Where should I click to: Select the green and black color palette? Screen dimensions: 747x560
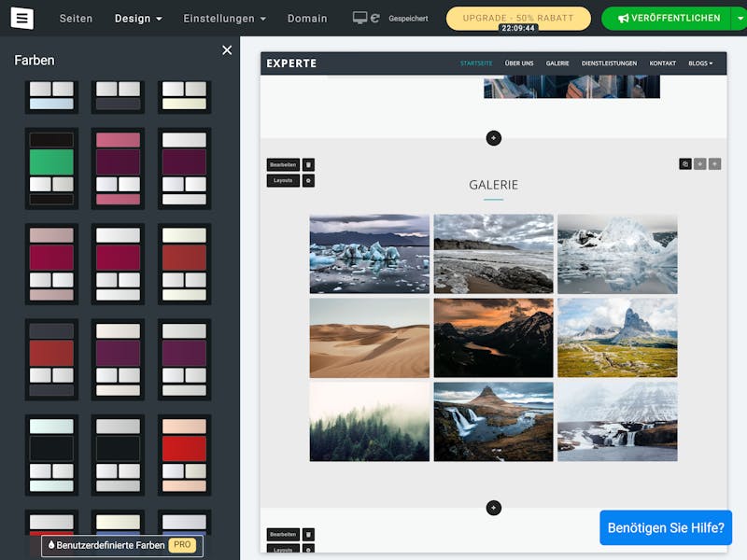(x=51, y=169)
